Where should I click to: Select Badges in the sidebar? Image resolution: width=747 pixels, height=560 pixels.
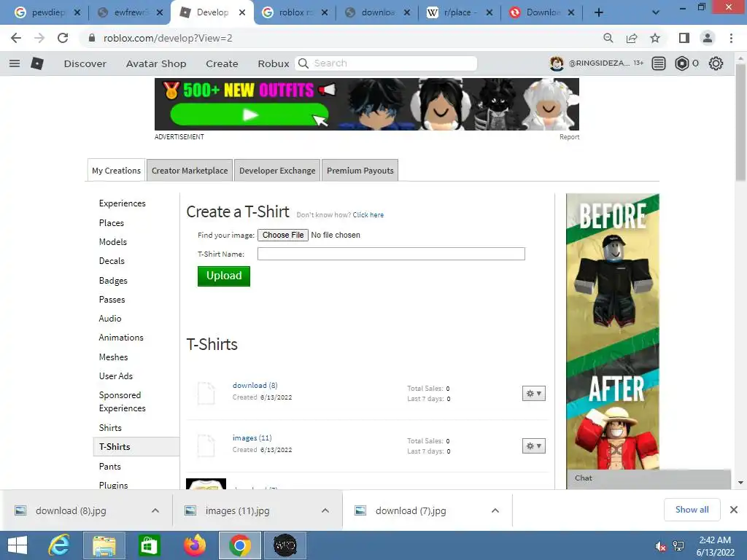pos(113,281)
